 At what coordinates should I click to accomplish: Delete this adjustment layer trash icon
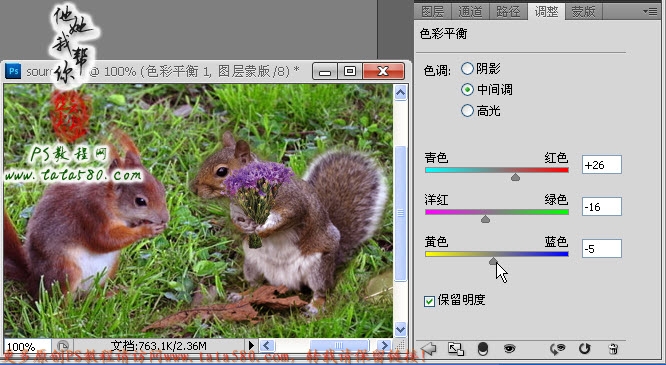point(613,349)
